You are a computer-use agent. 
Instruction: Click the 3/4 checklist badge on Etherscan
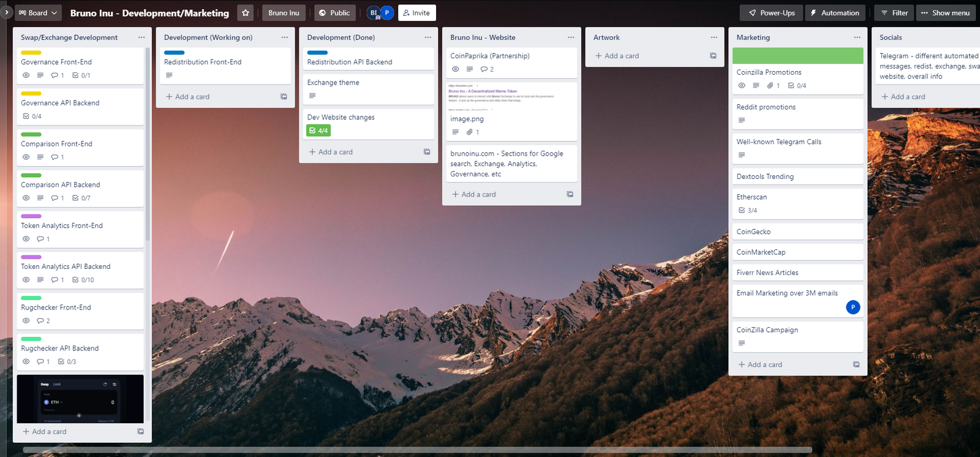click(748, 211)
